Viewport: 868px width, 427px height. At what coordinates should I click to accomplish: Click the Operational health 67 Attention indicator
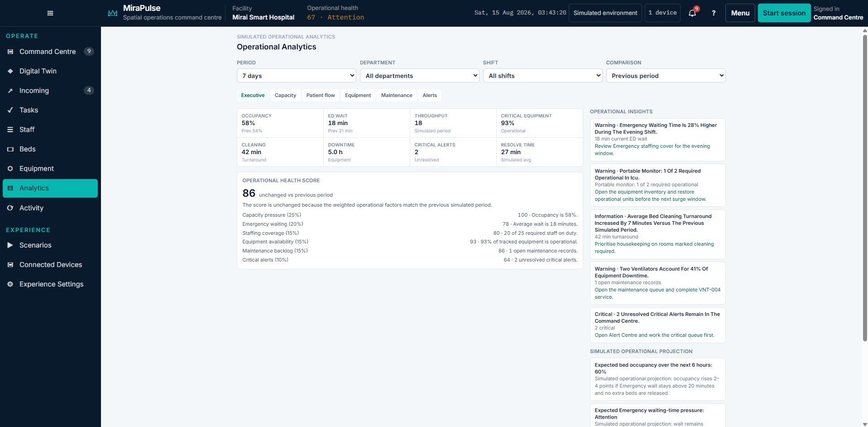point(336,13)
